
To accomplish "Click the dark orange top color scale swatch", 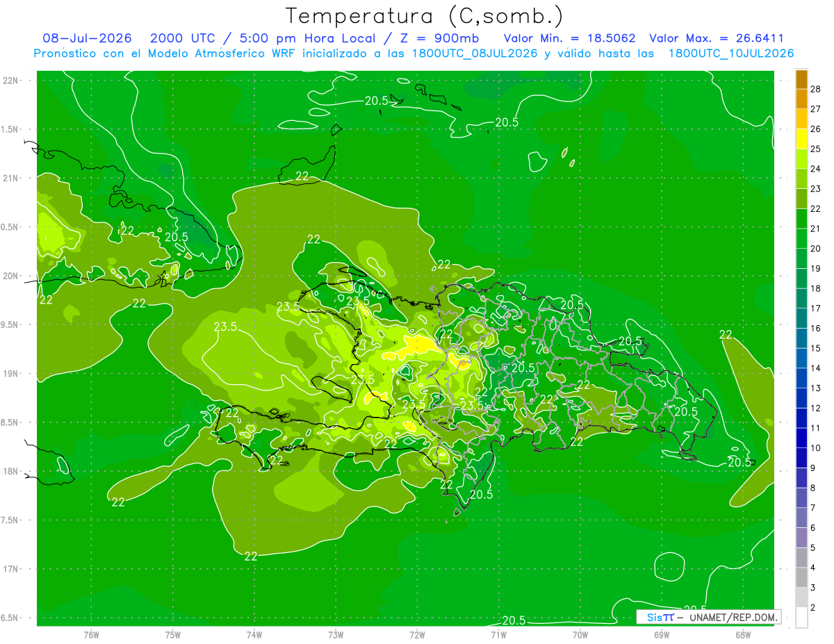I will 801,79.
